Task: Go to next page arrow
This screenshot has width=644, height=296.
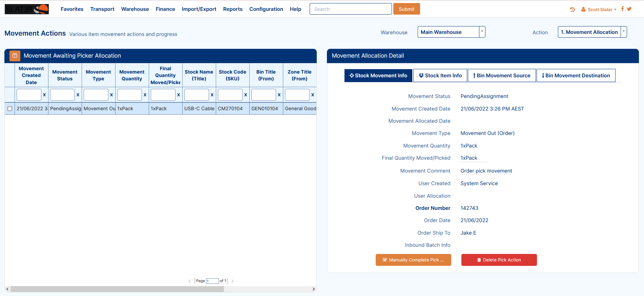Action: point(232,281)
